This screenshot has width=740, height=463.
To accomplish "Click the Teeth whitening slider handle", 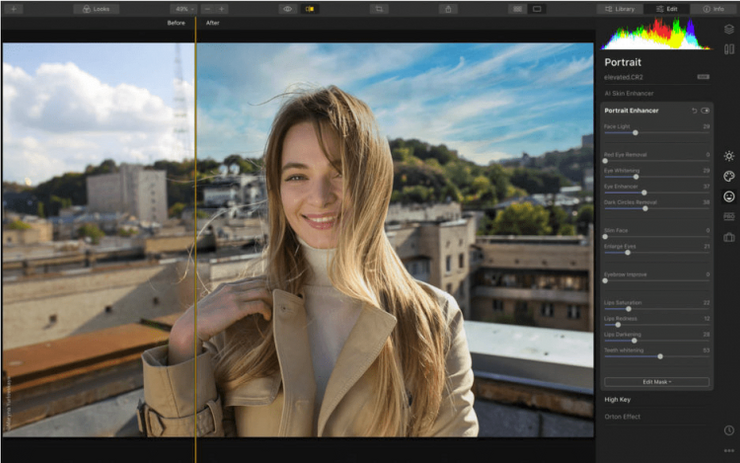I will click(x=660, y=356).
